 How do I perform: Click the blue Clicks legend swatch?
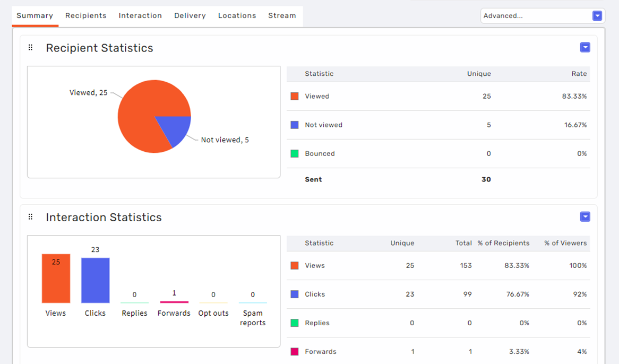pyautogui.click(x=295, y=294)
